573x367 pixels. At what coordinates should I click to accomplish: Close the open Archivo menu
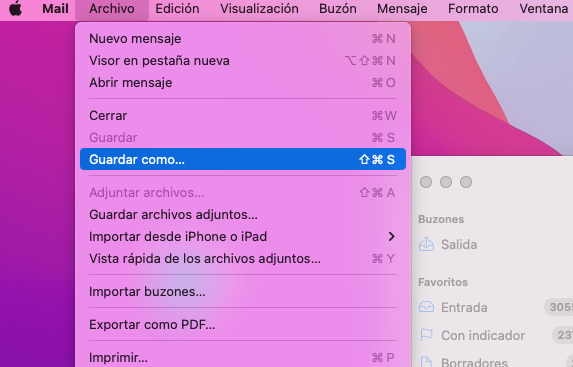111,8
